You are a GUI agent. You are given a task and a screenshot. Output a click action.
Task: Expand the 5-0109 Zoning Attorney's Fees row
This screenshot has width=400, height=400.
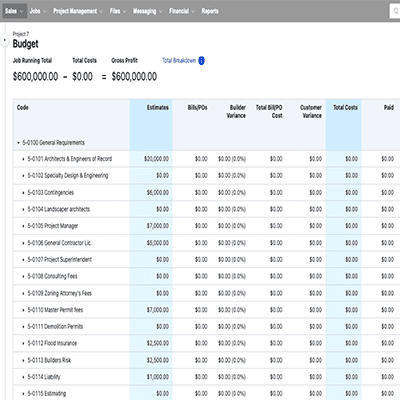(x=23, y=293)
